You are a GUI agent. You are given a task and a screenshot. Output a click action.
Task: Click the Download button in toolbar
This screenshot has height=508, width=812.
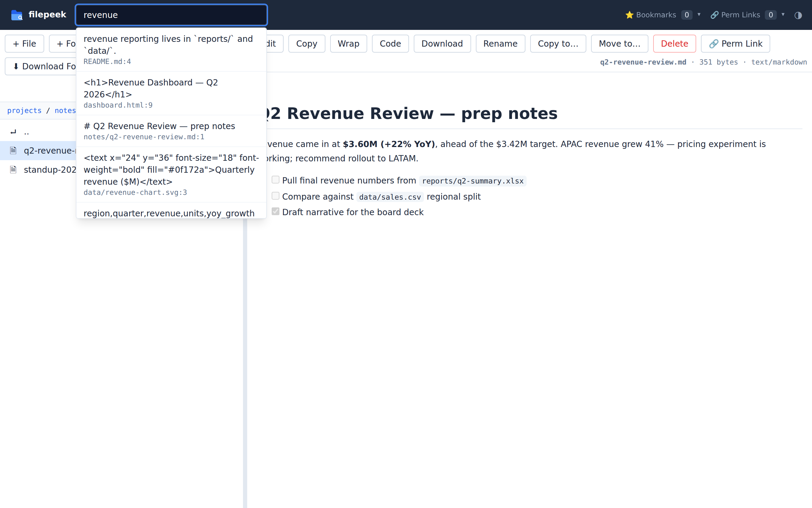tap(442, 44)
